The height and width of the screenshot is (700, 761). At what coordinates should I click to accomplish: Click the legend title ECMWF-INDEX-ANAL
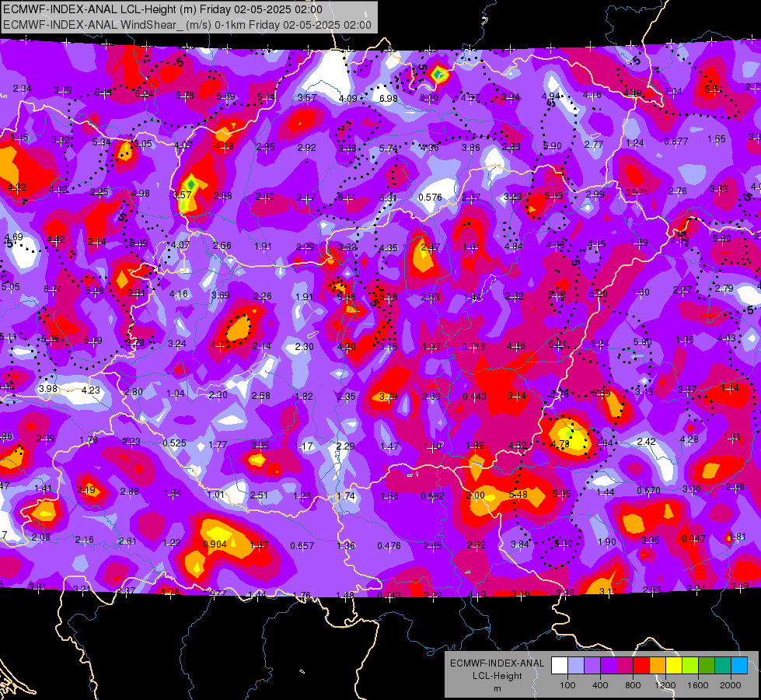497,663
